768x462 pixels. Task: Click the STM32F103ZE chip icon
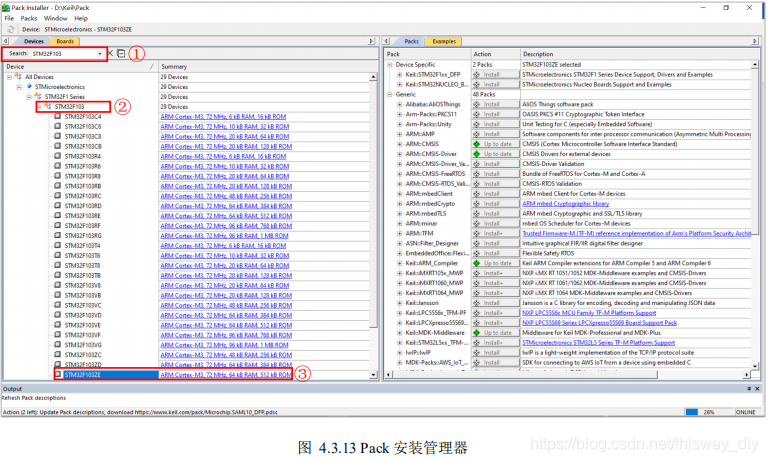coord(58,374)
